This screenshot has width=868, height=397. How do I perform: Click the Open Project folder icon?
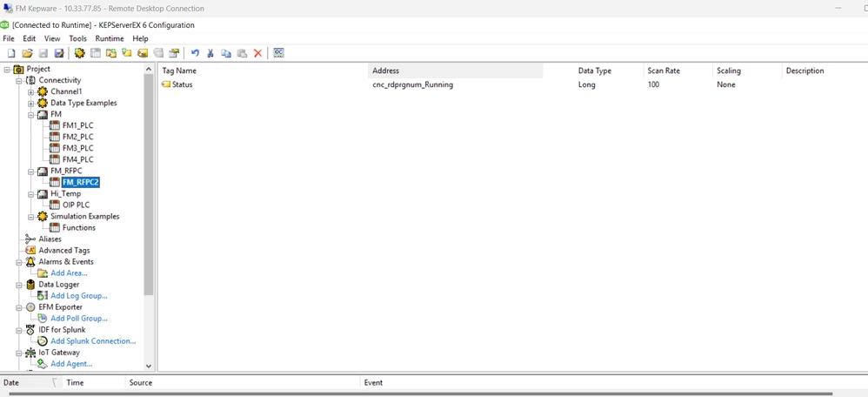click(27, 53)
